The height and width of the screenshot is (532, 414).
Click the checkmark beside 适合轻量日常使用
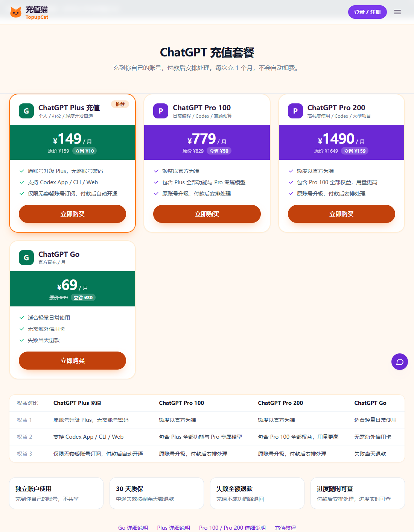(x=22, y=318)
